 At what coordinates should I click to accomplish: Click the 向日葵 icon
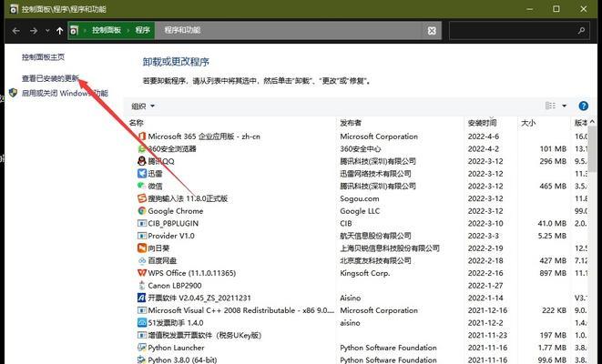[142, 248]
